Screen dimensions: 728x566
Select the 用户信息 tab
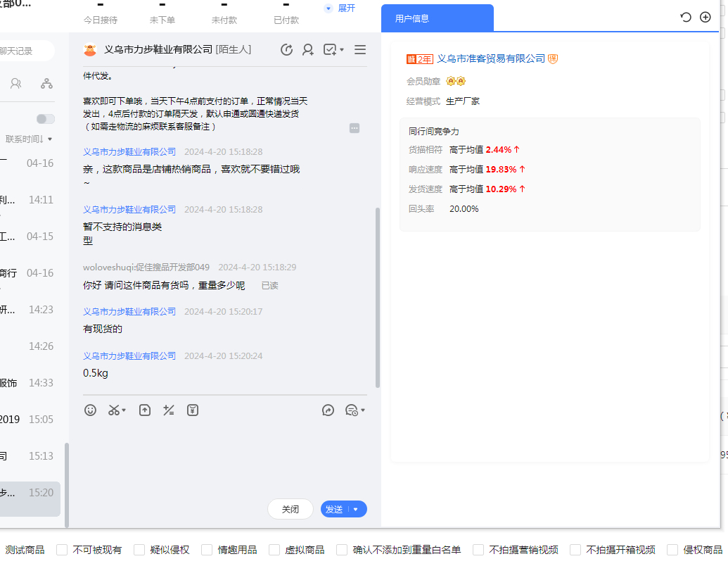point(412,18)
